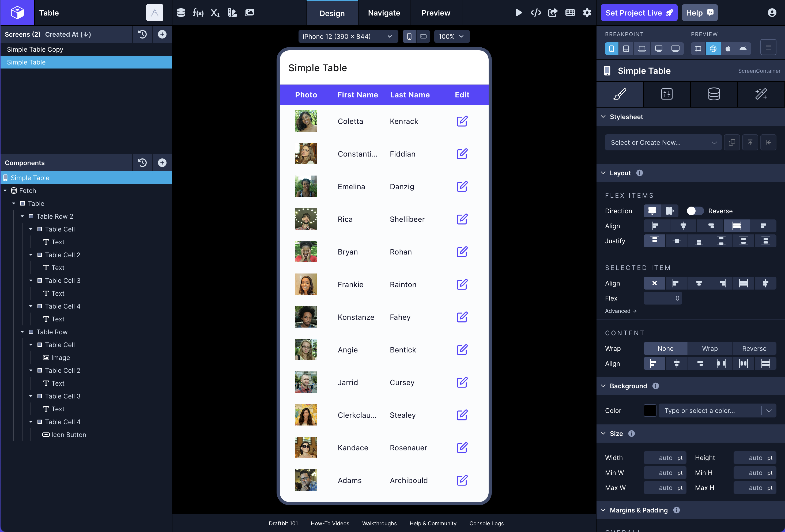Viewport: 785px width, 532px height.
Task: Open the variables X1 icon
Action: [215, 13]
